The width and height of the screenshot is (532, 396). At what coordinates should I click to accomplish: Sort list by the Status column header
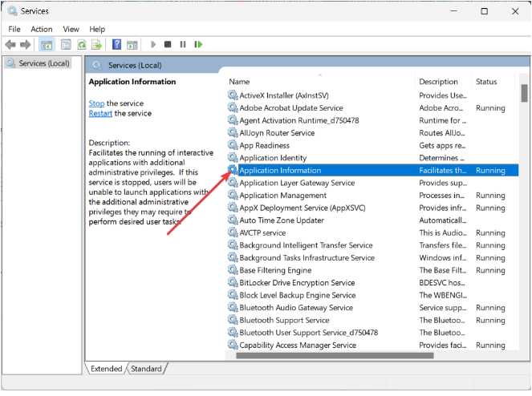[x=486, y=82]
